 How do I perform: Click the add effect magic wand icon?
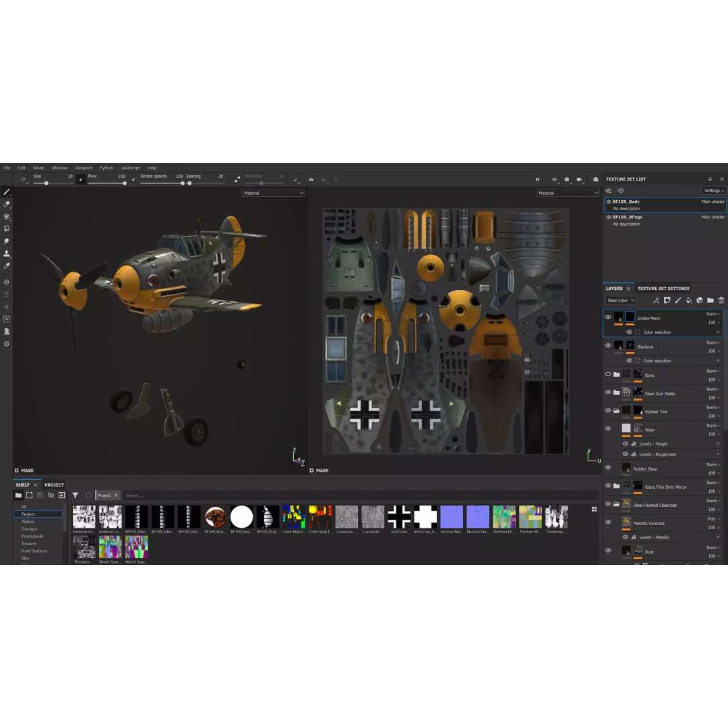click(656, 301)
